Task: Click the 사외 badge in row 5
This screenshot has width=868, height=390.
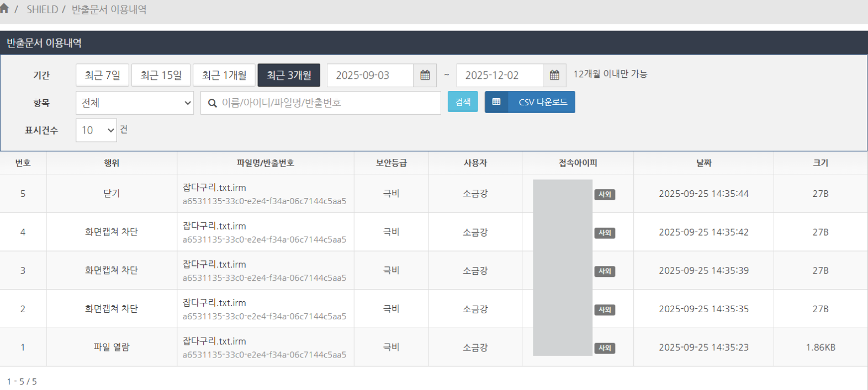Action: point(605,194)
